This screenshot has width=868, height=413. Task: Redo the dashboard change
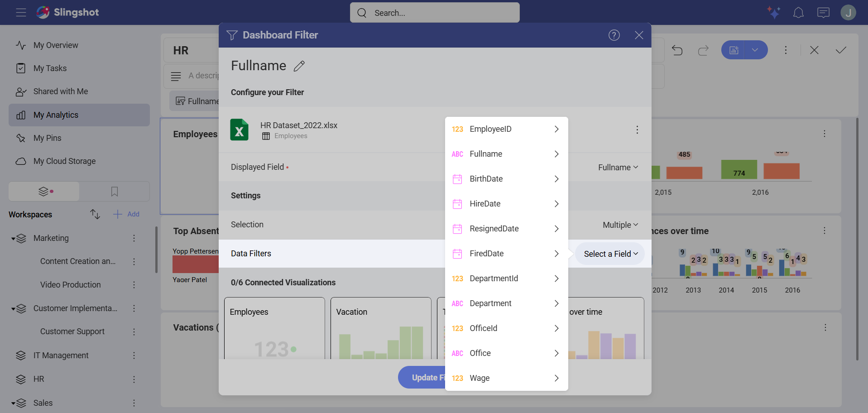[703, 50]
